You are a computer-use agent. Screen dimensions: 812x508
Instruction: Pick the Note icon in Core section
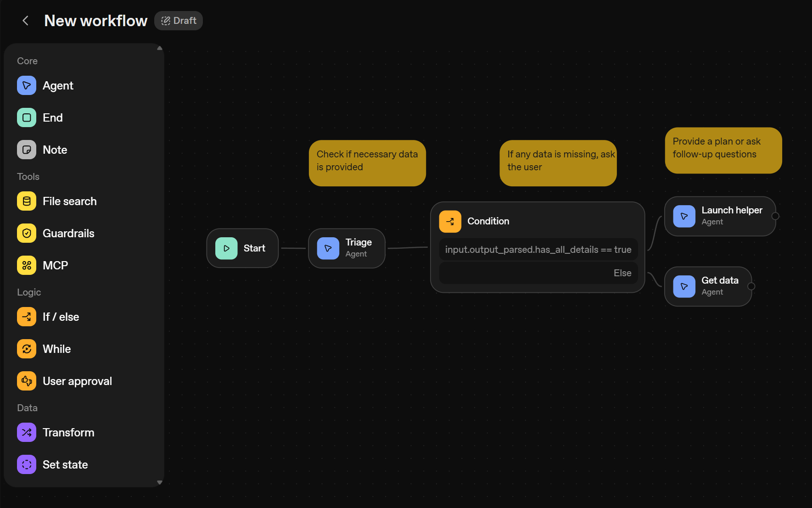(27, 150)
